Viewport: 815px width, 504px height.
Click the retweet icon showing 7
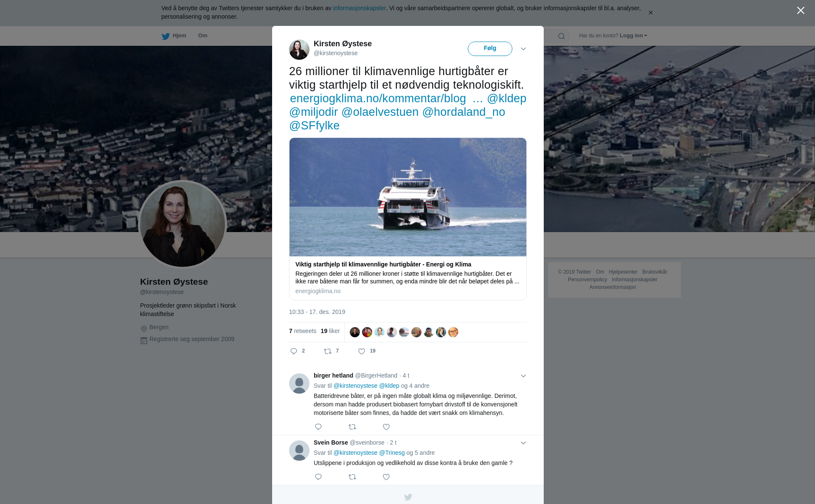(x=328, y=351)
